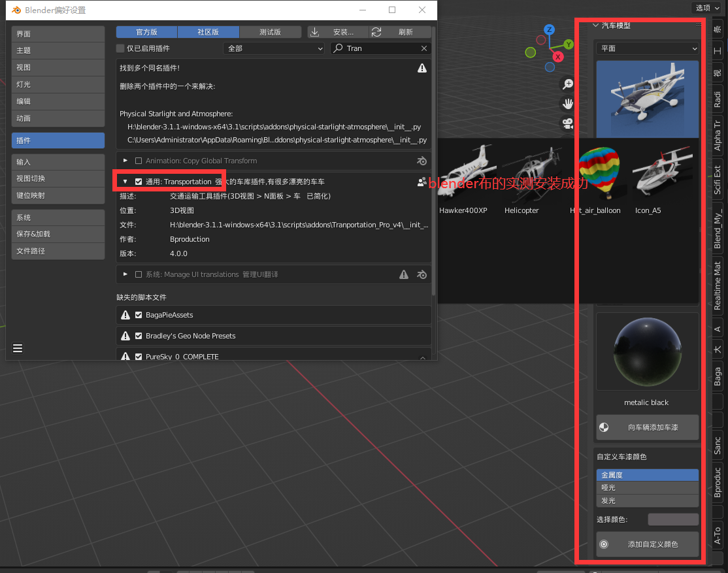The width and height of the screenshot is (728, 573).
Task: Switch to the Bproduc sidebar tab
Action: point(718,482)
